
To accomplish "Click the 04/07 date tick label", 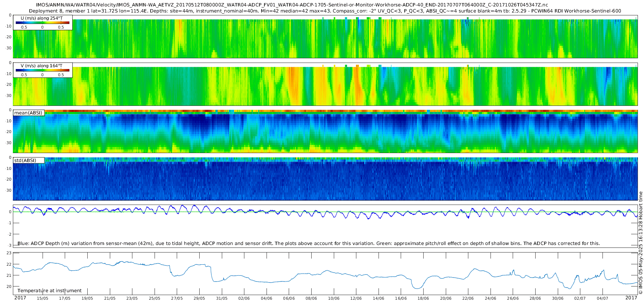I will point(602,298).
